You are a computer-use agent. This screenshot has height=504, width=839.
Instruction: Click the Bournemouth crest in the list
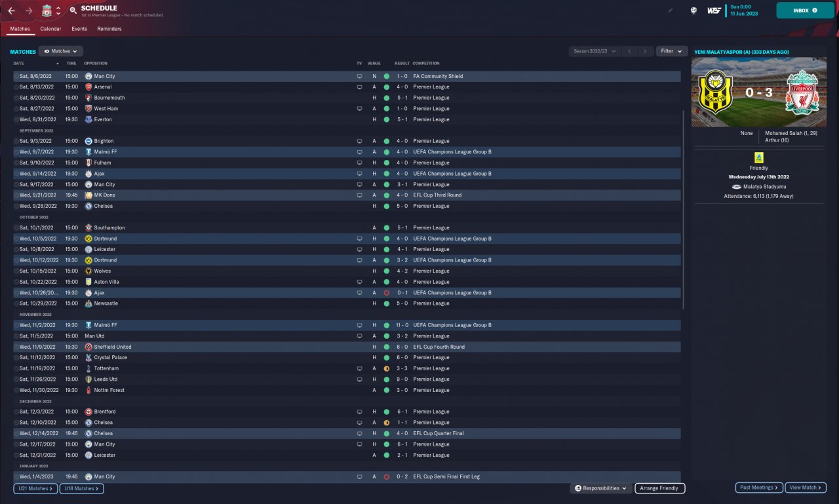(x=88, y=98)
